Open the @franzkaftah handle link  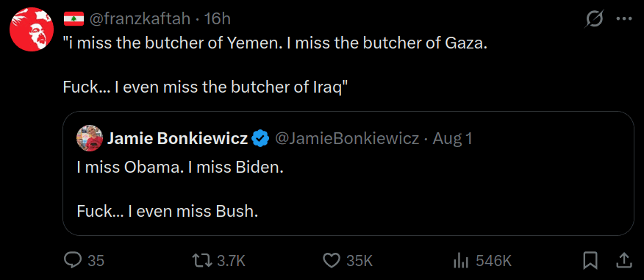click(140, 18)
